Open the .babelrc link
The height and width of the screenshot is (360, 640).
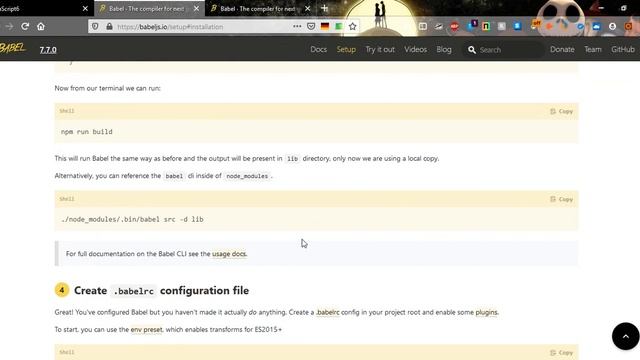tap(328, 312)
